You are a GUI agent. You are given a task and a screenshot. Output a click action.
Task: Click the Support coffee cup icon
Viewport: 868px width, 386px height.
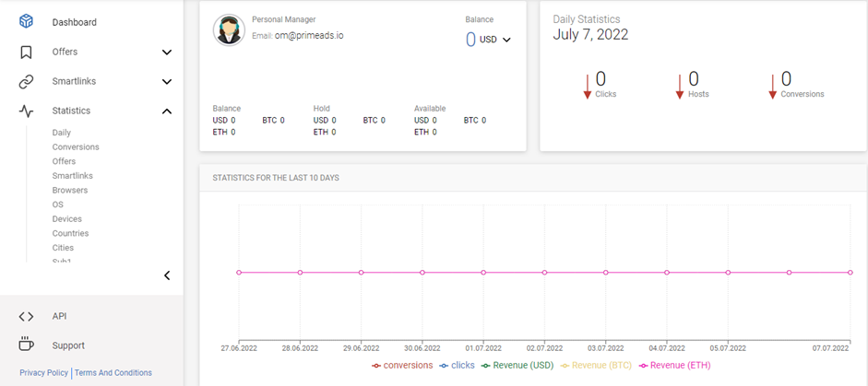click(26, 345)
